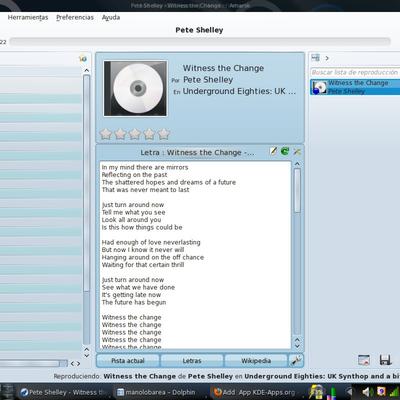Save the playlist with the floppy disk icon

[x=385, y=360]
